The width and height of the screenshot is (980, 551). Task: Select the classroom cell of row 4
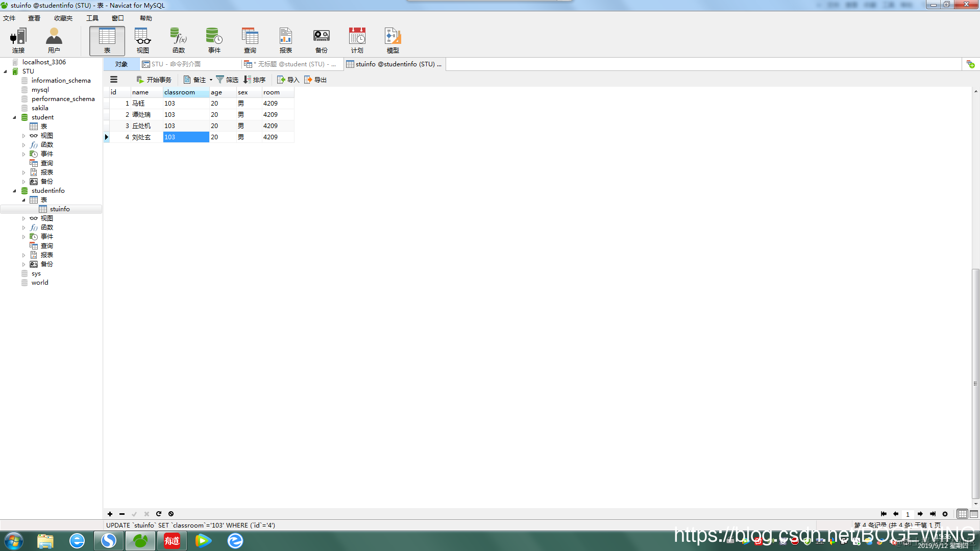186,137
